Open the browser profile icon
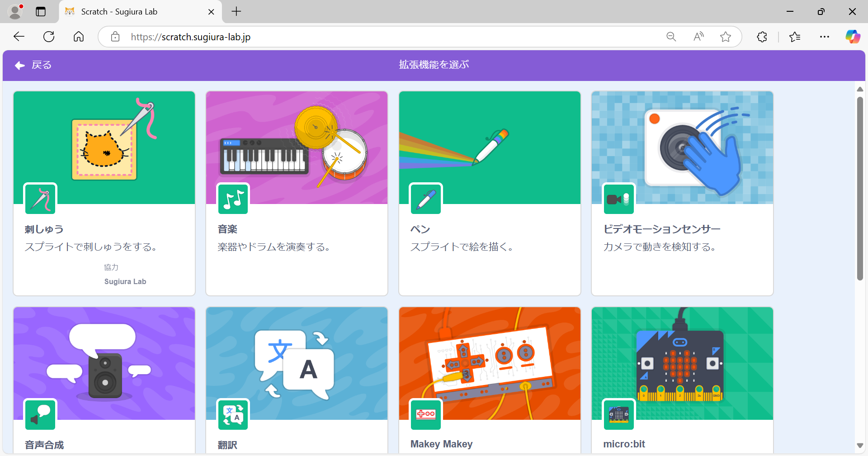The height and width of the screenshot is (456, 868). [15, 12]
